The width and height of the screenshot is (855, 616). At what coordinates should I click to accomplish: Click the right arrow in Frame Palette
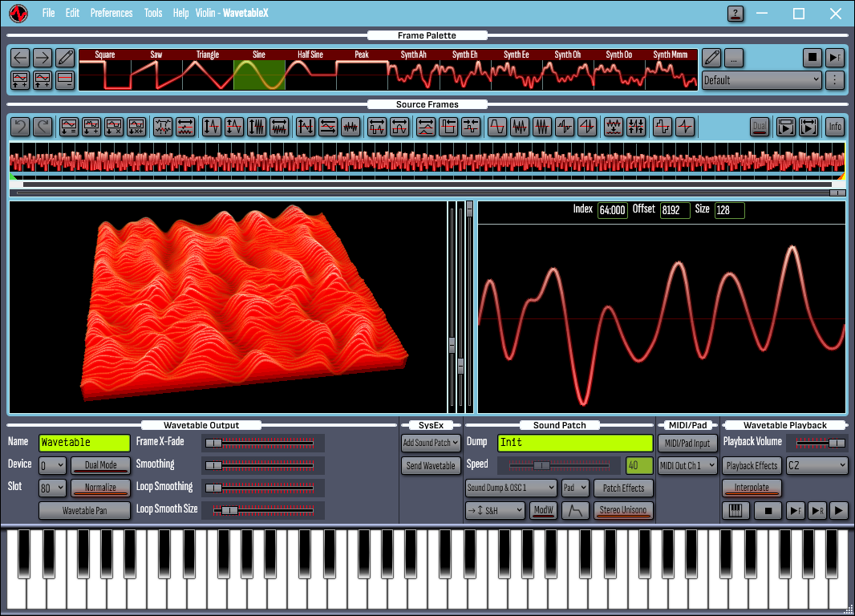pos(43,58)
